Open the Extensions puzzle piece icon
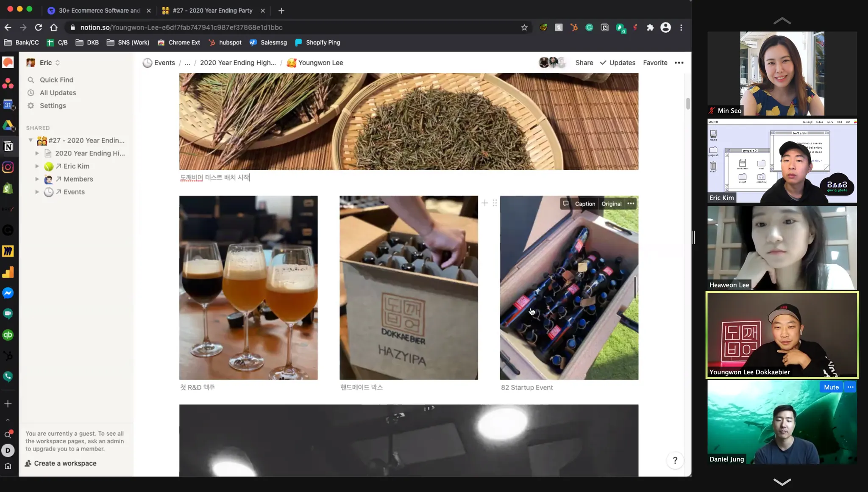 (x=650, y=28)
